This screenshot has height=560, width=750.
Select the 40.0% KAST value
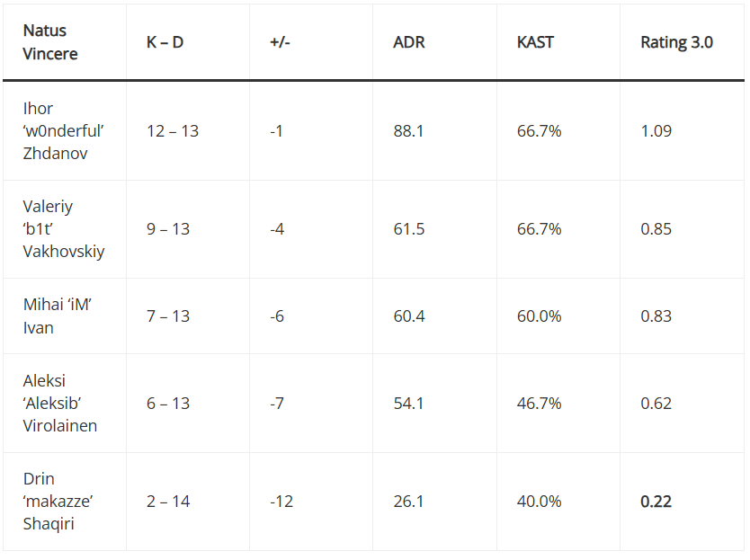[x=539, y=502]
